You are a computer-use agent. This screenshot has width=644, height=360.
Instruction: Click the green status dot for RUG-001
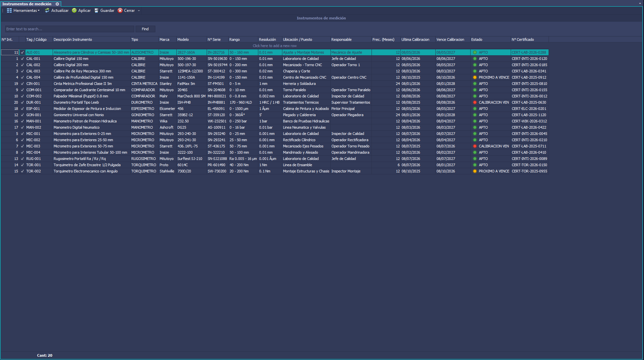[x=475, y=159]
